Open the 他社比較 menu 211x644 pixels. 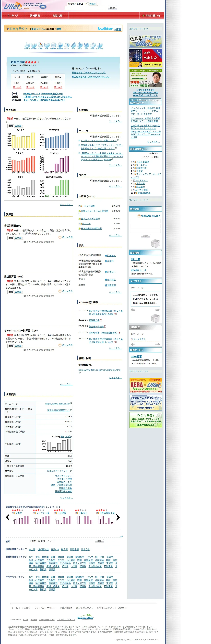(x=57, y=15)
